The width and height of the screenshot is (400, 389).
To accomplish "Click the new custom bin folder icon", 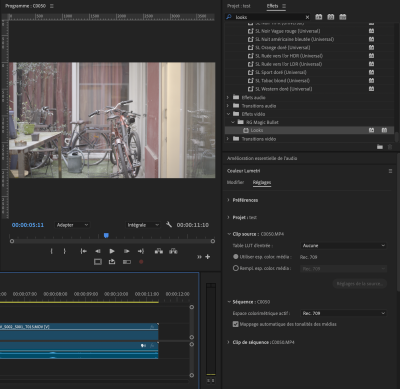I will point(380,147).
